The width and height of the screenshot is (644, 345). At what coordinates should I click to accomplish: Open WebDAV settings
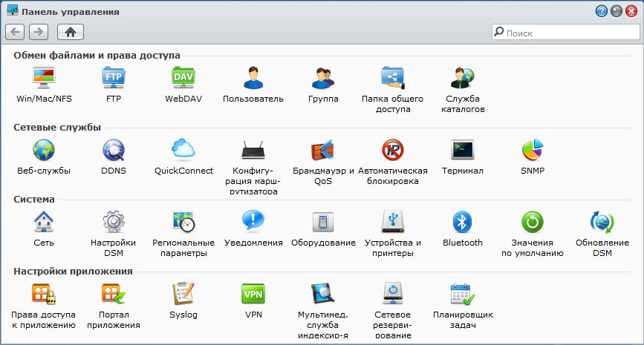pyautogui.click(x=183, y=77)
